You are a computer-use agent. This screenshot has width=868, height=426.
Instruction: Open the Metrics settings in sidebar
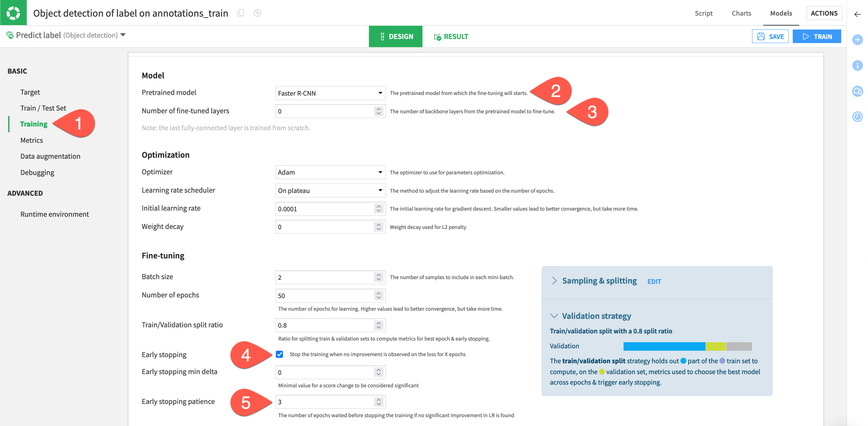tap(32, 140)
